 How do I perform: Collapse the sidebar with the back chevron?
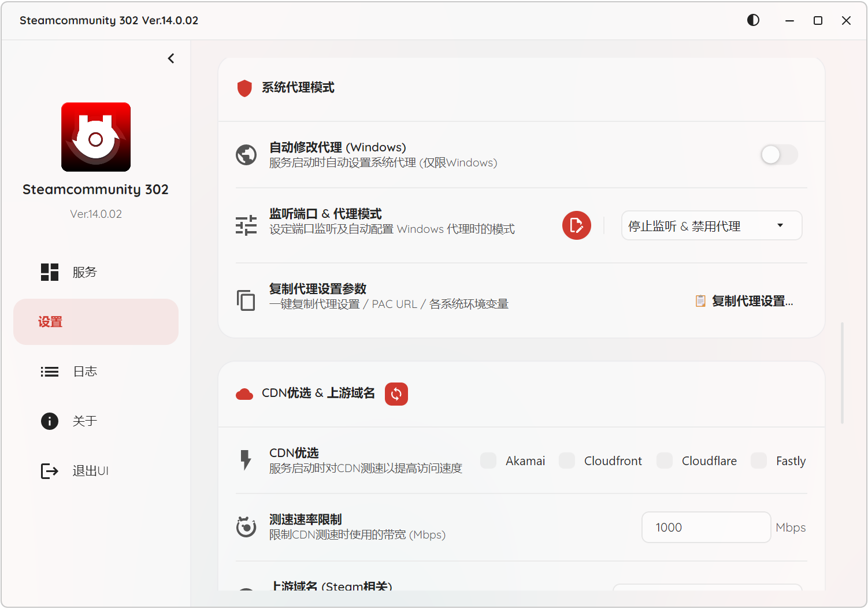click(x=171, y=58)
